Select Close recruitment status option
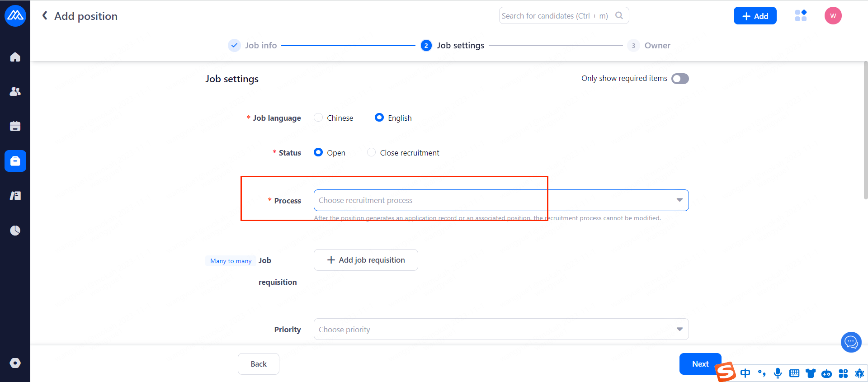868x382 pixels. [371, 153]
